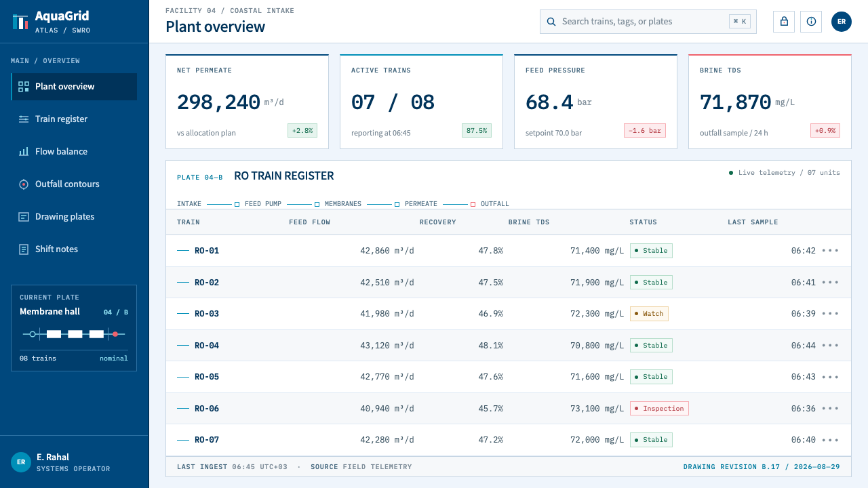This screenshot has width=868, height=488.
Task: Click the Membrane hall current plate card
Action: pos(74,328)
